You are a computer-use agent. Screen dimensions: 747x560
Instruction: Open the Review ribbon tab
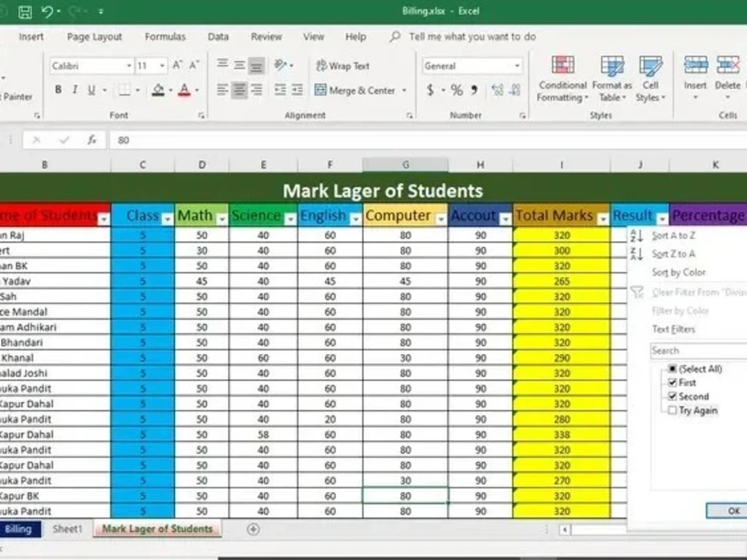tap(267, 37)
